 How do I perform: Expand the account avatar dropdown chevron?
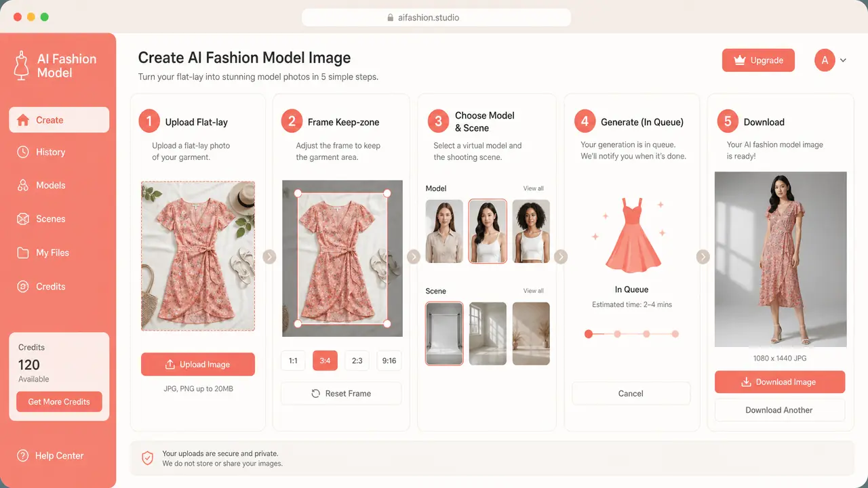pyautogui.click(x=843, y=60)
